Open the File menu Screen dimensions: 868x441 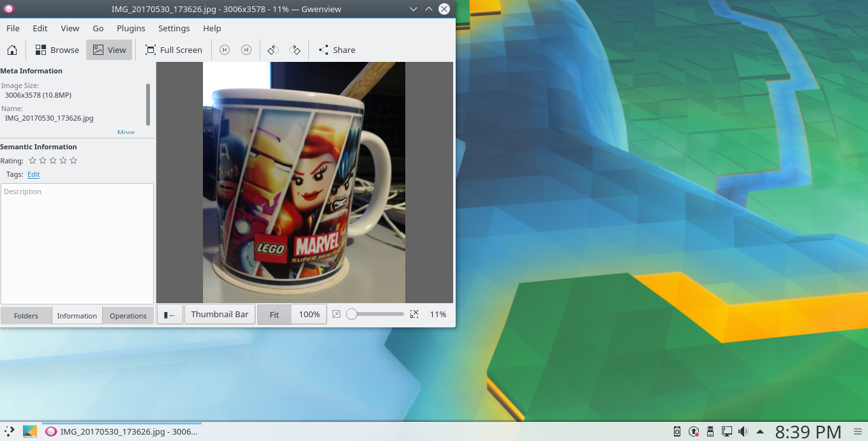coord(13,28)
